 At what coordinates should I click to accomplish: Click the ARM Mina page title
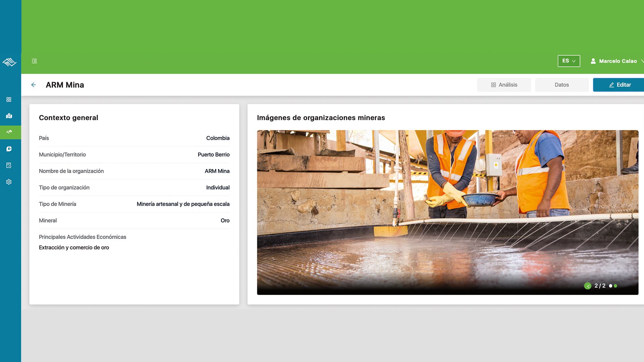point(65,85)
